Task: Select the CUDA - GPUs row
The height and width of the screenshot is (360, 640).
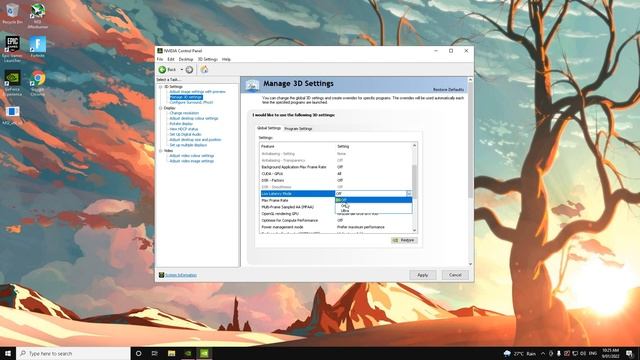Action: click(336, 173)
